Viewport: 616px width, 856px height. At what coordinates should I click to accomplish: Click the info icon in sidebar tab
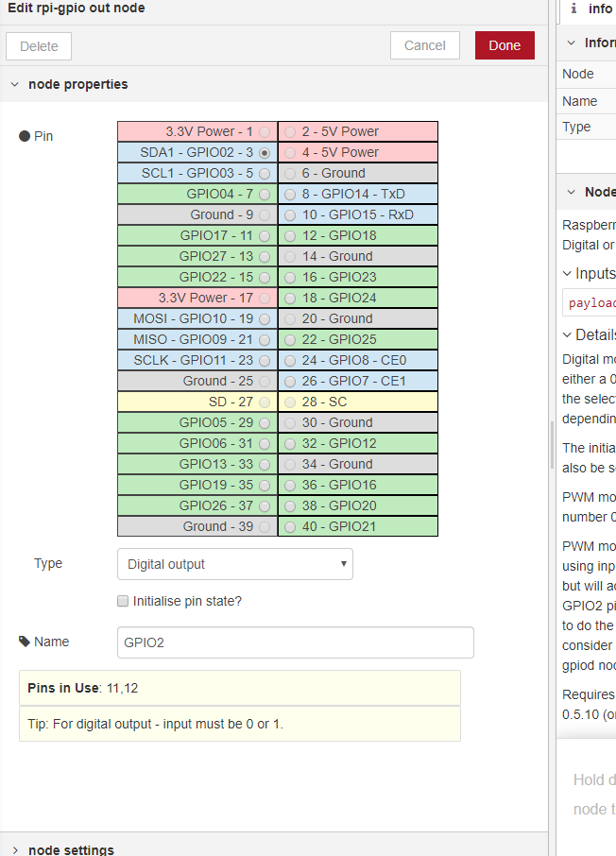[573, 9]
